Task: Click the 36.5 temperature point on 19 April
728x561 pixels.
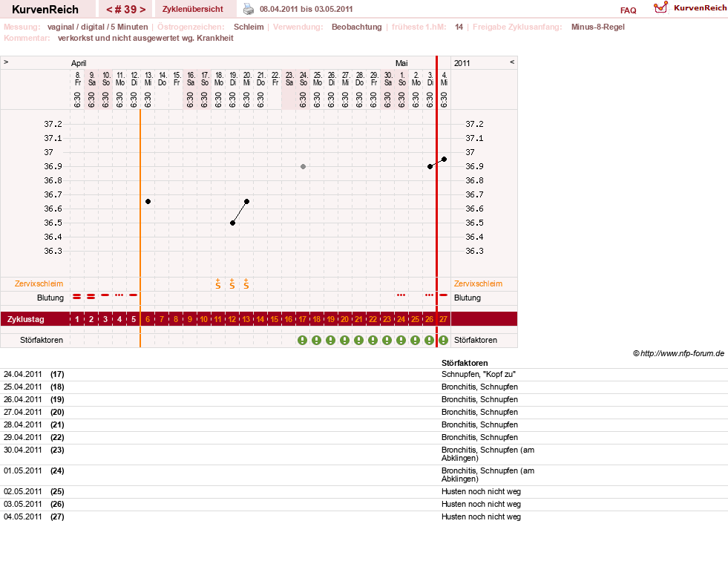Action: [232, 223]
